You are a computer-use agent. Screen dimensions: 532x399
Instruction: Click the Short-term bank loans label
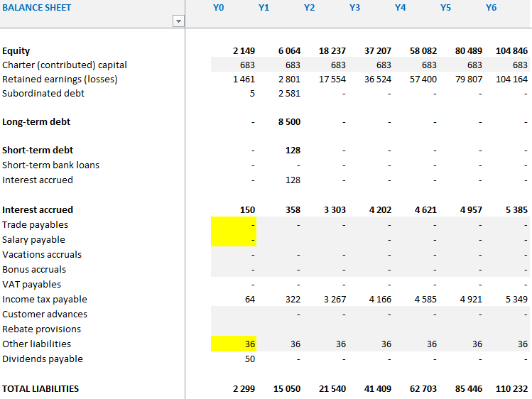tap(50, 165)
